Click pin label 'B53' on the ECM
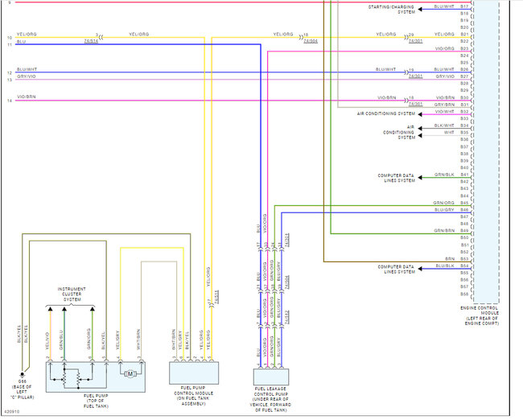The height and width of the screenshot is (420, 523). coord(464,259)
